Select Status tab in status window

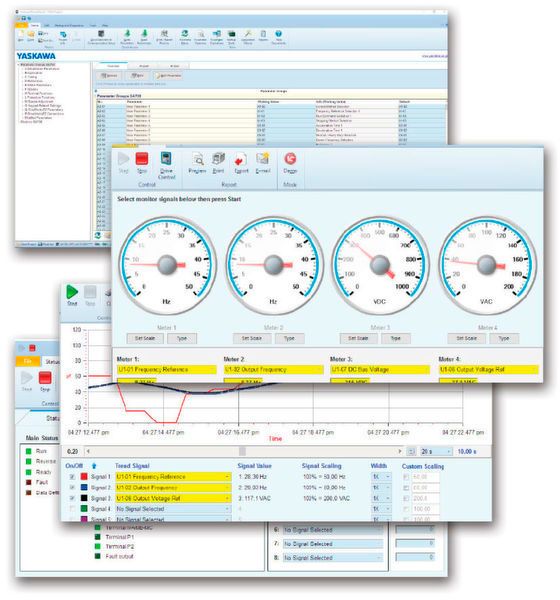[x=52, y=361]
